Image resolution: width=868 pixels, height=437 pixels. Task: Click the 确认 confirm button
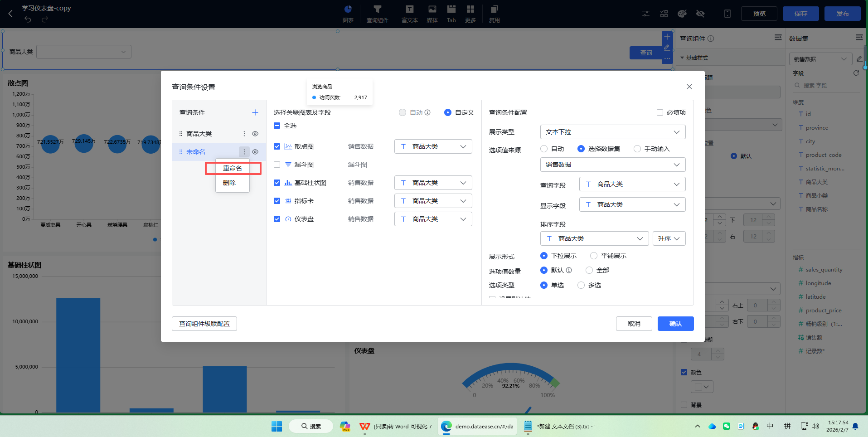(x=675, y=323)
